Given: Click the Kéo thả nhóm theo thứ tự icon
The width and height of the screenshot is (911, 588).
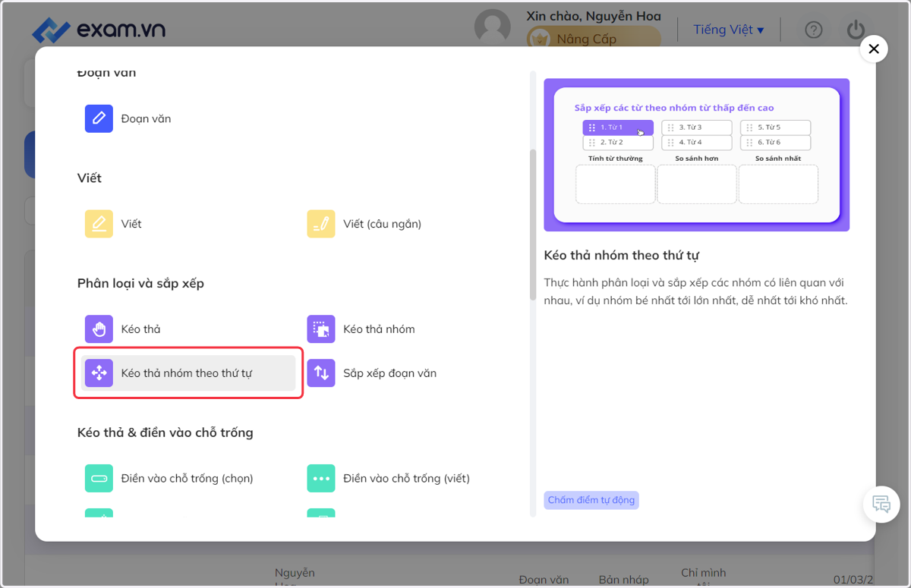Looking at the screenshot, I should 99,373.
